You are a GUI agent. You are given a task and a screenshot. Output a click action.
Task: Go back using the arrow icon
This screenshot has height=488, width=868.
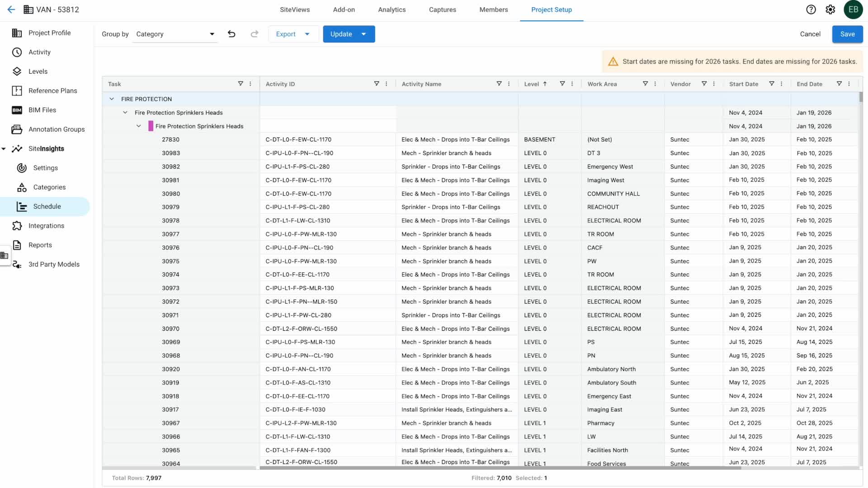coord(11,9)
